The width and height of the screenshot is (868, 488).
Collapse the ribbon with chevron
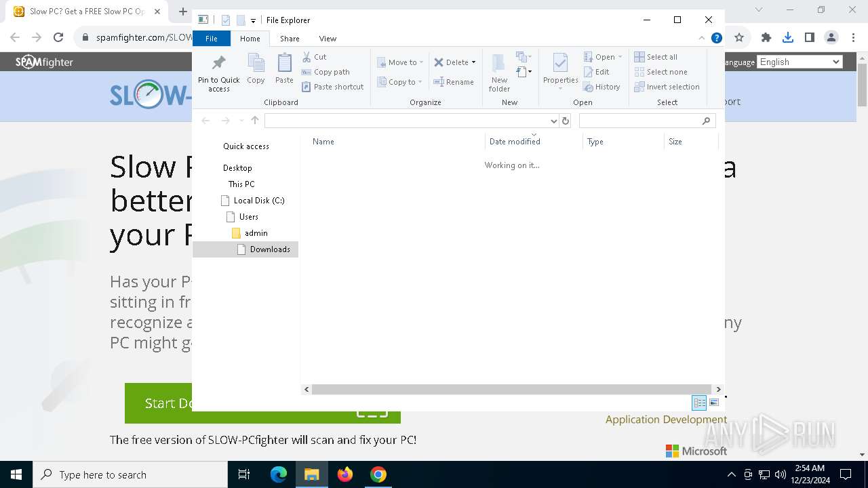(x=702, y=38)
